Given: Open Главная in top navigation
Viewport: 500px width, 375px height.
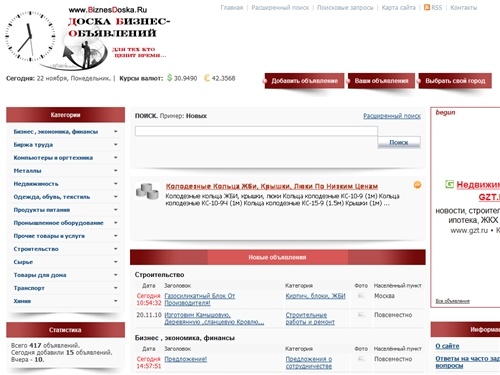Looking at the screenshot, I should (232, 8).
